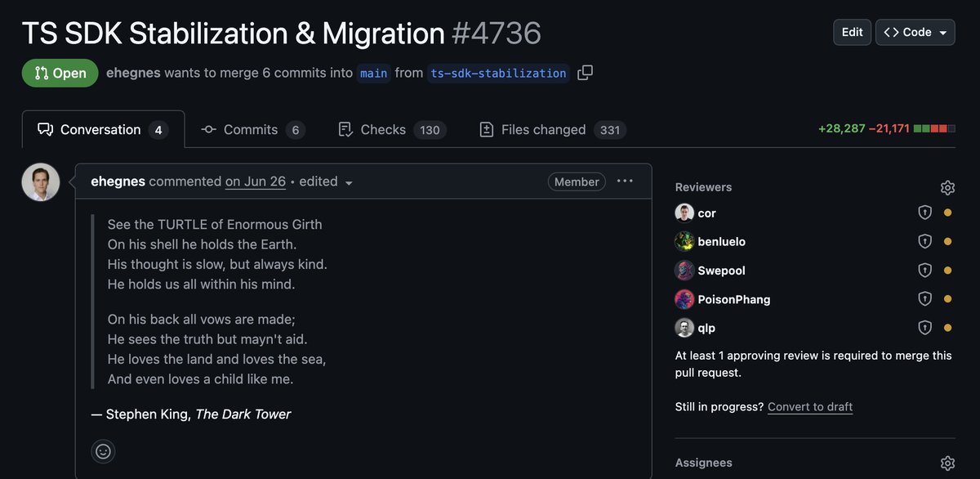
Task: Open reviewer Swepool's profile name
Action: click(722, 271)
